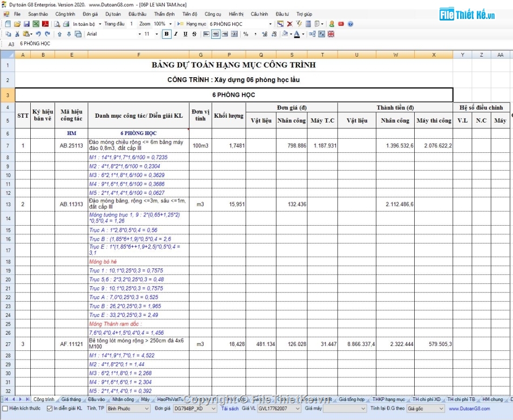Click the percent format icon
This screenshot has width=513, height=420.
click(x=246, y=34)
